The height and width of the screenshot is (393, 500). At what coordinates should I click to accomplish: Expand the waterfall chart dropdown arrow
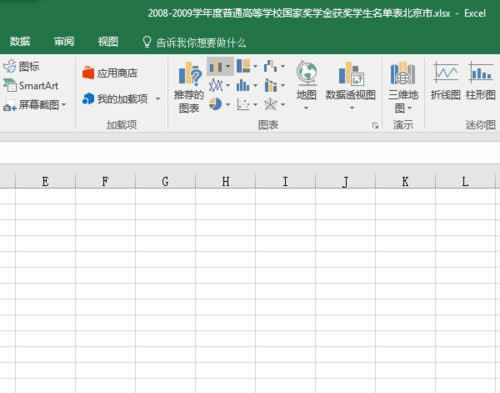(283, 66)
